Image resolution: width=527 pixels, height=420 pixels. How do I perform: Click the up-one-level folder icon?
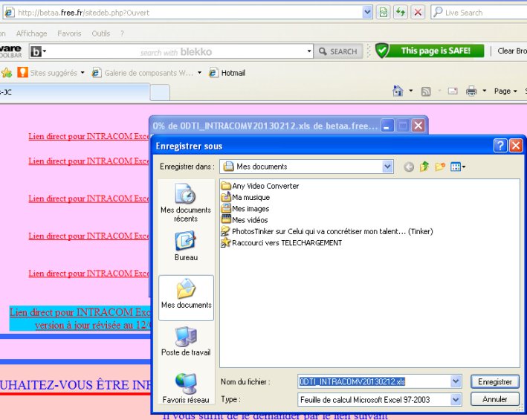point(424,167)
